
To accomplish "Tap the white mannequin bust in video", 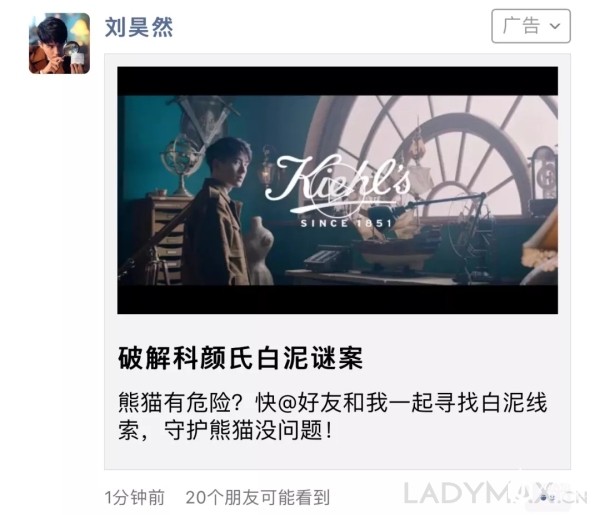I will point(260,249).
